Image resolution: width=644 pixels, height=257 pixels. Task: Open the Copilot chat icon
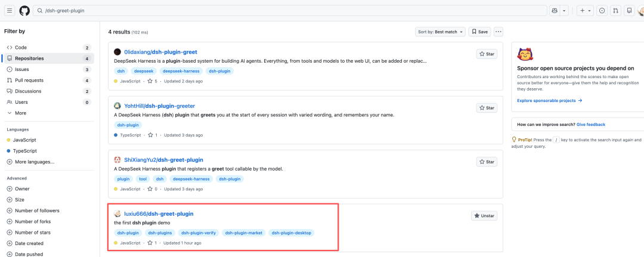[555, 11]
